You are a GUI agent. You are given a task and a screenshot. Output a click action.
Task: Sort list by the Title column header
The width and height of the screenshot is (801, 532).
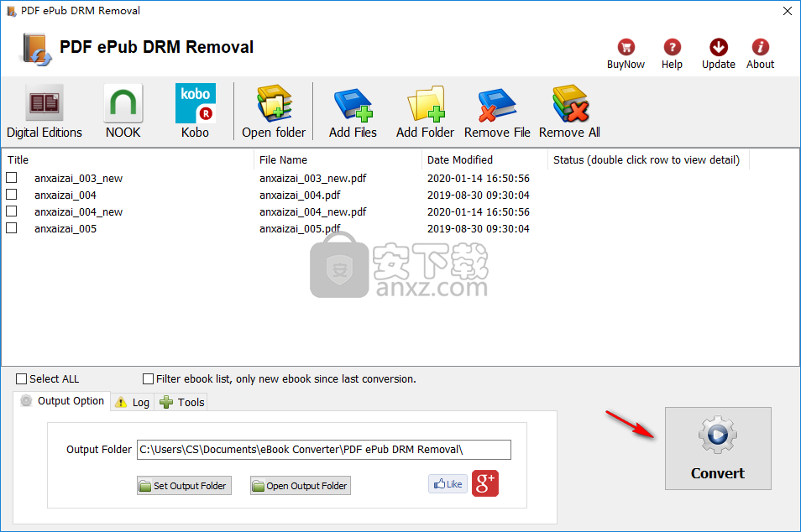click(x=128, y=159)
